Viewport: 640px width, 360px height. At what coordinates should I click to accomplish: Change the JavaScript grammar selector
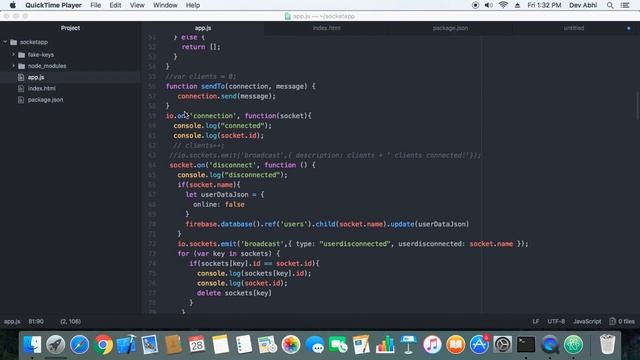click(x=587, y=322)
